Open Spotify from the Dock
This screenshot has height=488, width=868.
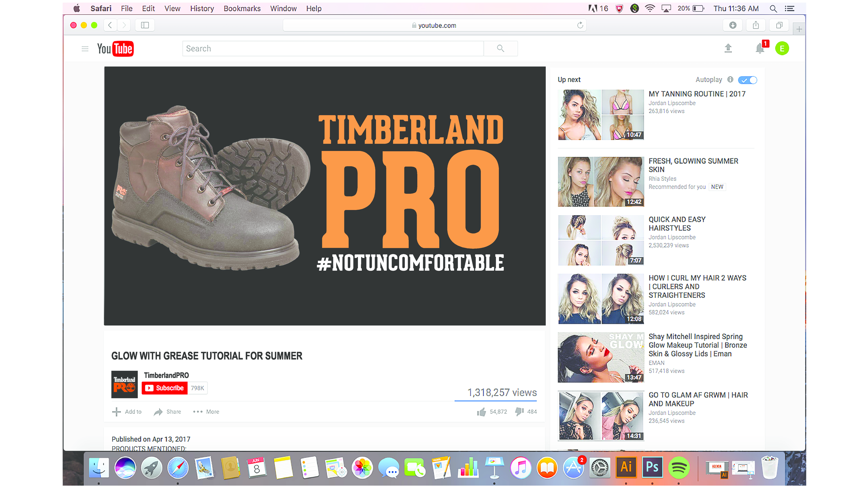click(678, 468)
